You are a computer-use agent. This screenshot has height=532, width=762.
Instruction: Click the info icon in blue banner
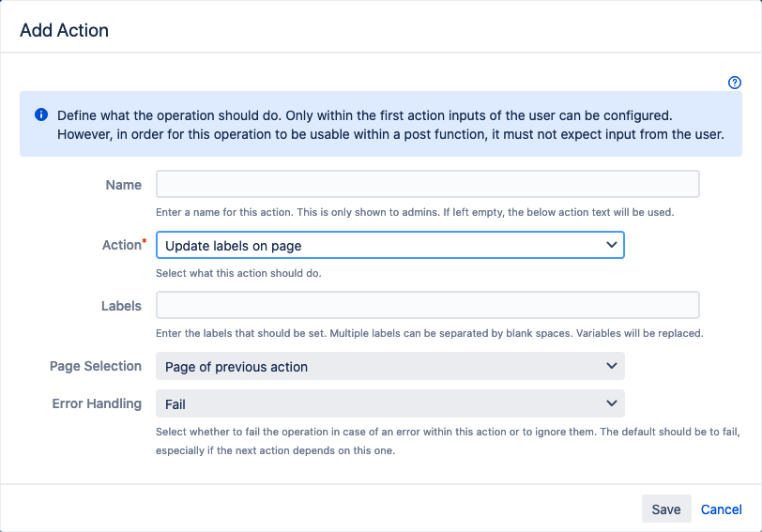click(41, 115)
